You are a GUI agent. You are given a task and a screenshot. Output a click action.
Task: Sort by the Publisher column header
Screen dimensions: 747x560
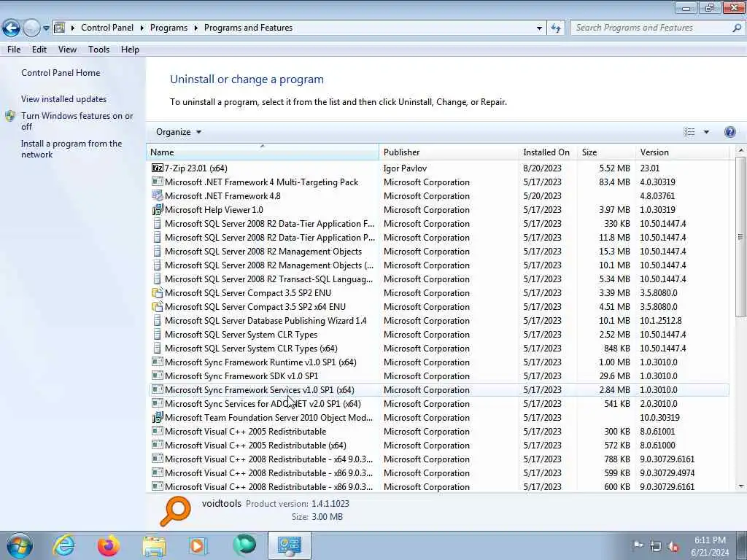(449, 152)
